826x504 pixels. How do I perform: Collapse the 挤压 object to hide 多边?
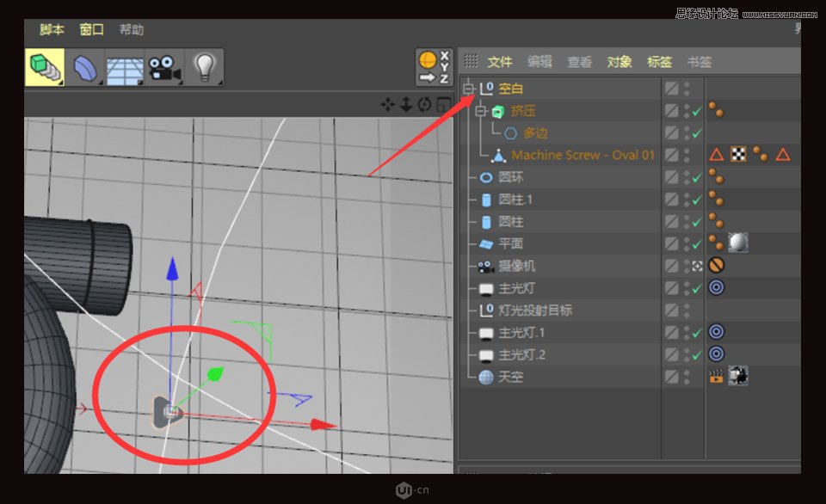[482, 110]
